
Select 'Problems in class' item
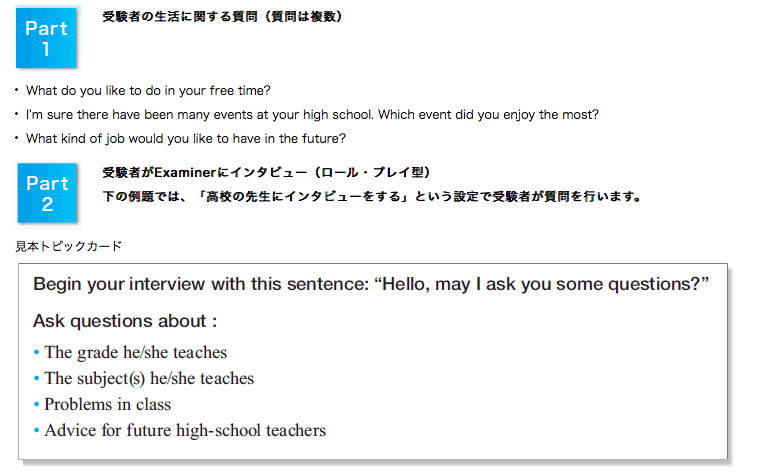coord(108,404)
